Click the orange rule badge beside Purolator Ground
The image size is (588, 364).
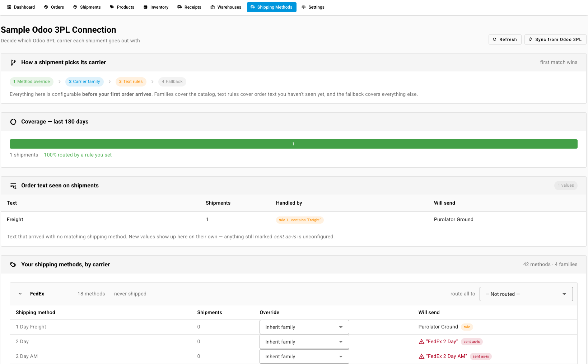tap(467, 327)
